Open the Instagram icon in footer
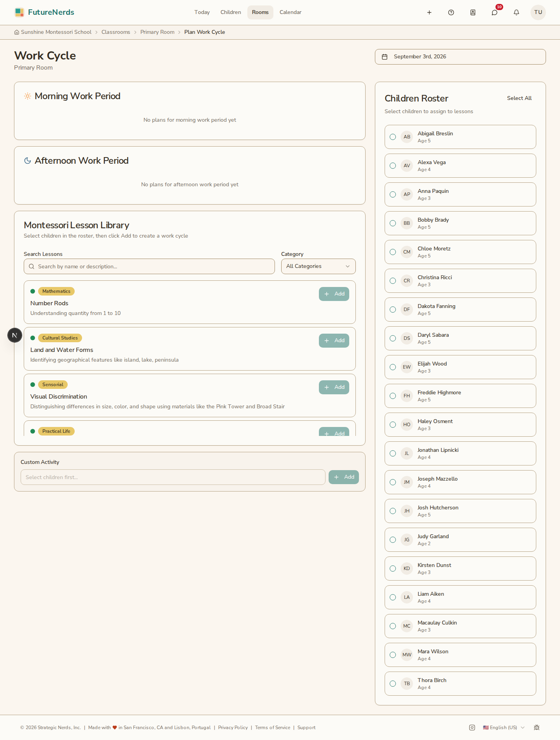 coord(472,728)
